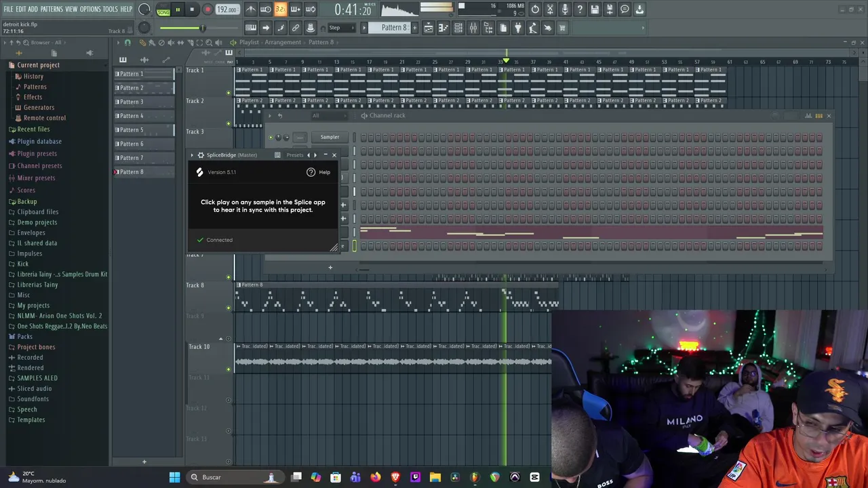The width and height of the screenshot is (868, 488).
Task: Expand the SAMPLES ALED folder
Action: [x=37, y=378]
